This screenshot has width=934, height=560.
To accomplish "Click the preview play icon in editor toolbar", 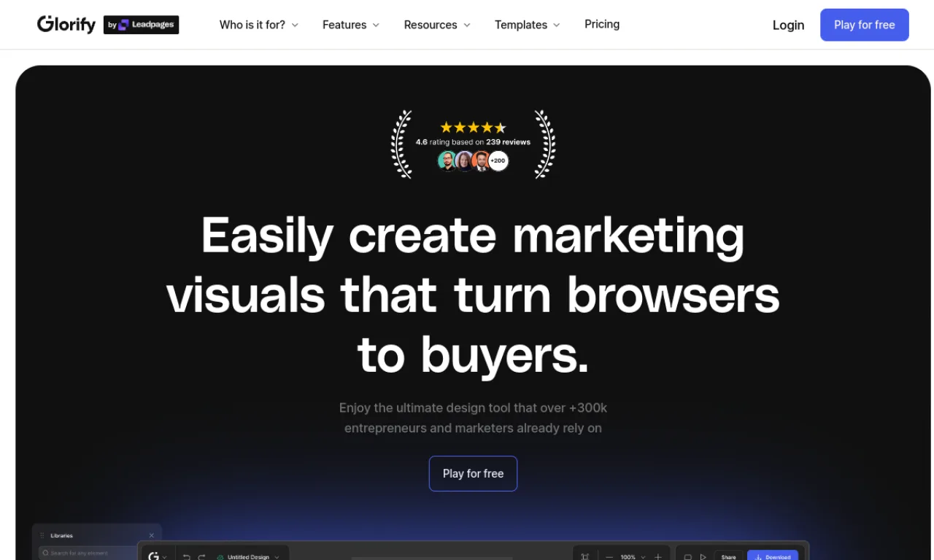I will pyautogui.click(x=703, y=557).
